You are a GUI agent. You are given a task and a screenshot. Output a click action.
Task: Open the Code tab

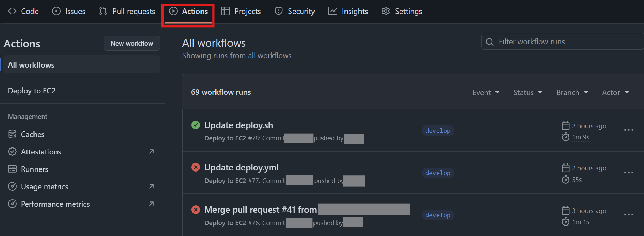click(x=23, y=11)
